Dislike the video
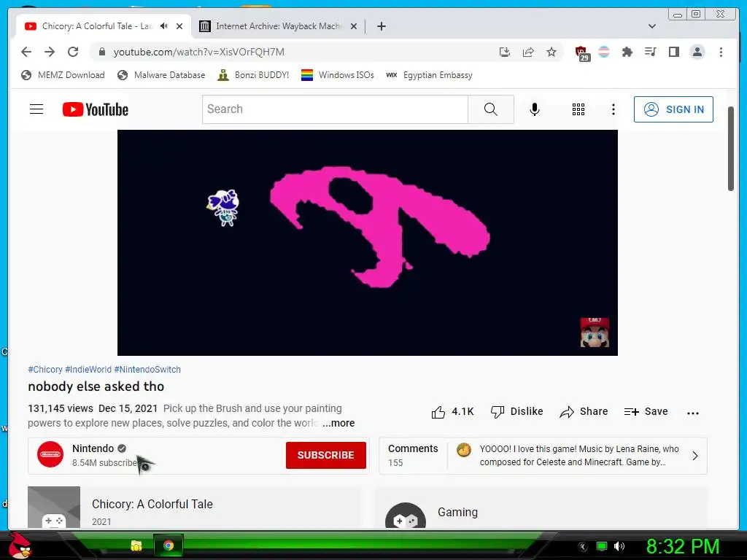 point(516,412)
